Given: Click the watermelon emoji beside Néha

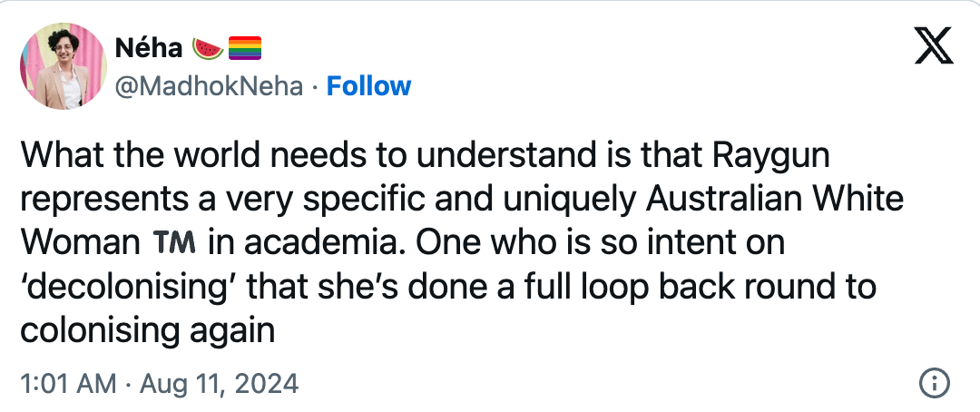Looking at the screenshot, I should (x=209, y=47).
